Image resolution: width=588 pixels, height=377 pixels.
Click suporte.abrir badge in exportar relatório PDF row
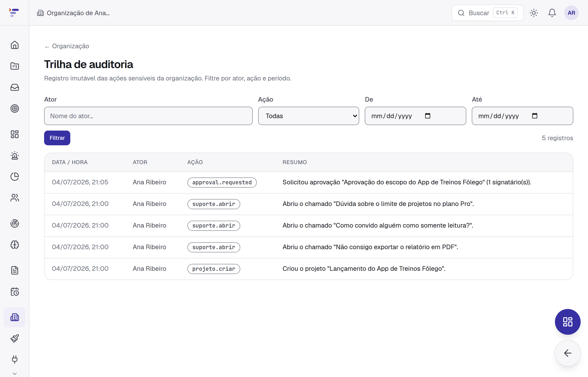click(x=214, y=247)
